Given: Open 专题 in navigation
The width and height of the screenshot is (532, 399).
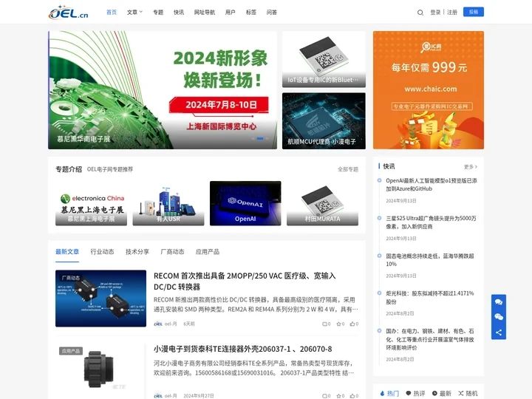Looking at the screenshot, I should click(x=158, y=13).
